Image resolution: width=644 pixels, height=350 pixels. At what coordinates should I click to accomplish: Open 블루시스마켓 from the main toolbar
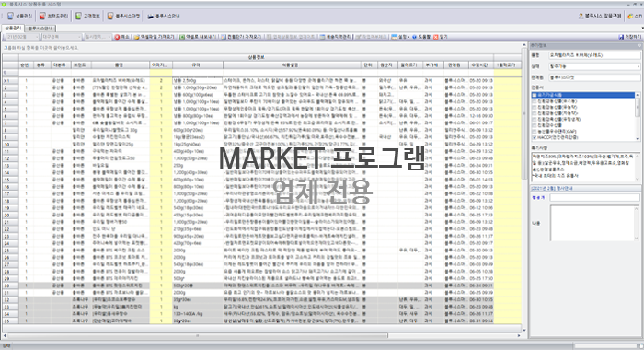(123, 16)
